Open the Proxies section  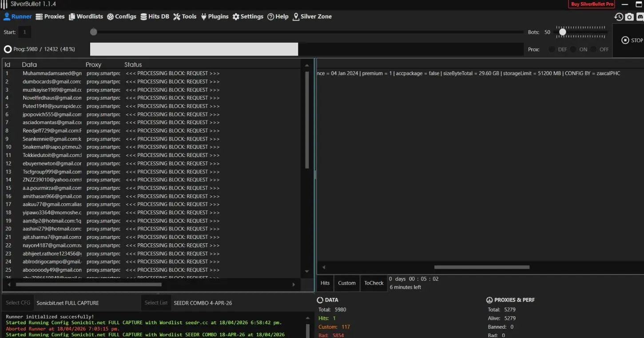point(50,16)
